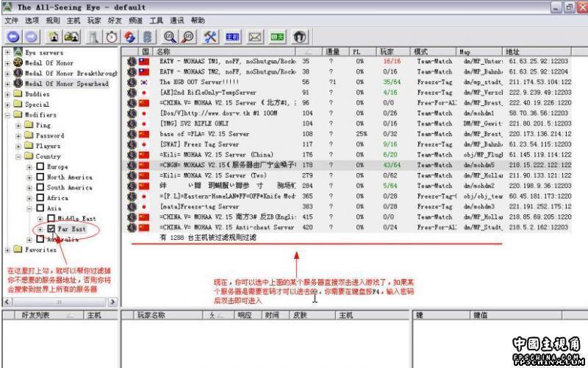Screen dimensions: 588x368
Task: Click the Taiwan flag on EATW MOHAAS TM1 row
Action: click(143, 61)
